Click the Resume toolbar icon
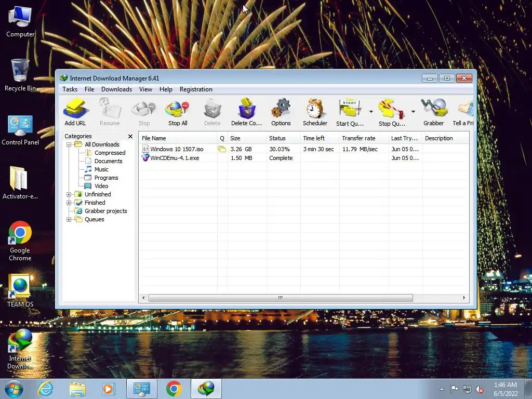The width and height of the screenshot is (532, 399). 110,112
